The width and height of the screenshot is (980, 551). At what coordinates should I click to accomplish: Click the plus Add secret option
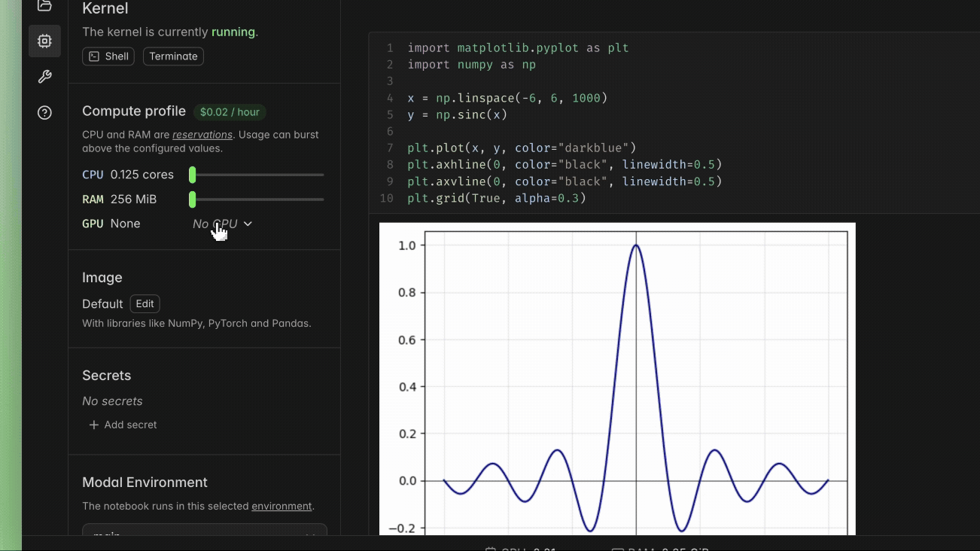[x=123, y=425]
